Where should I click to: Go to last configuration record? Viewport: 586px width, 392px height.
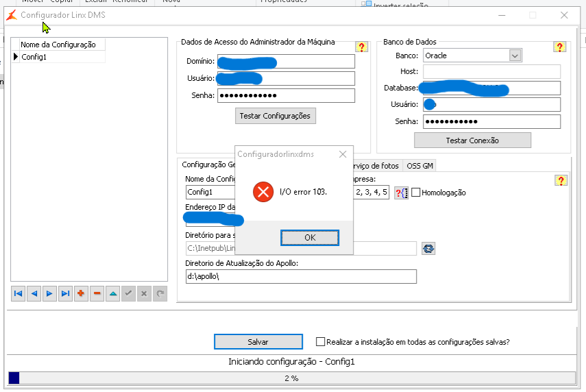click(x=65, y=294)
